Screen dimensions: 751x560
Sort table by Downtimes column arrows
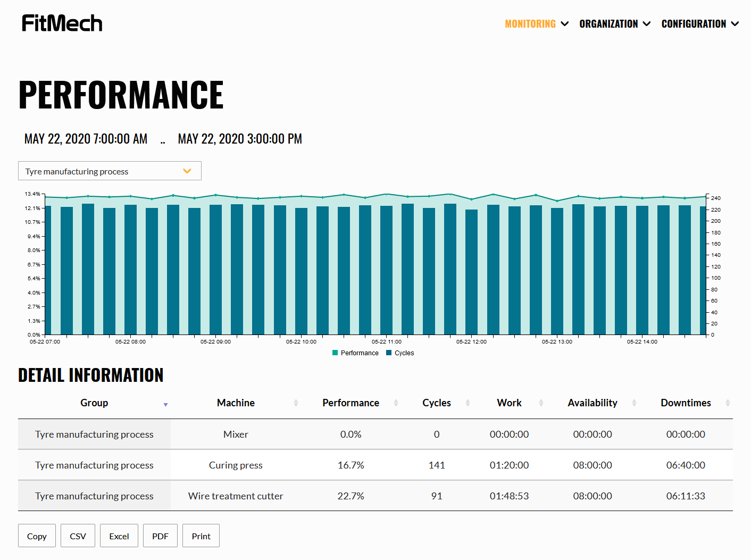728,403
